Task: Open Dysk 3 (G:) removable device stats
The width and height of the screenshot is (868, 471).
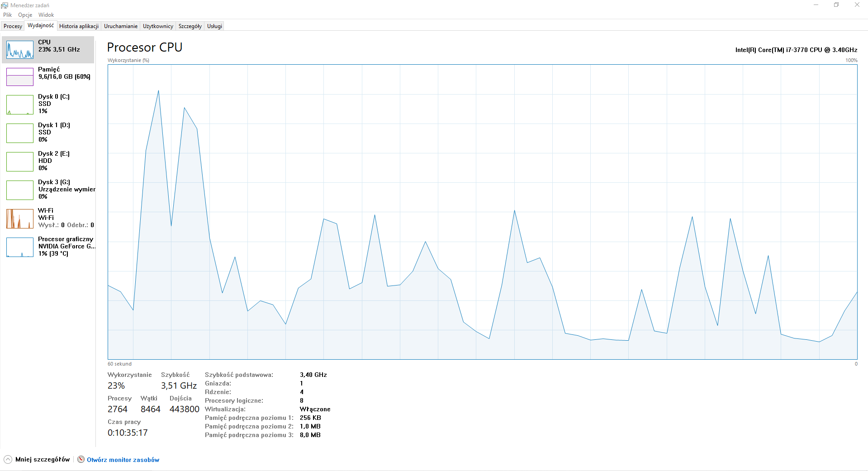Action: tap(47, 190)
